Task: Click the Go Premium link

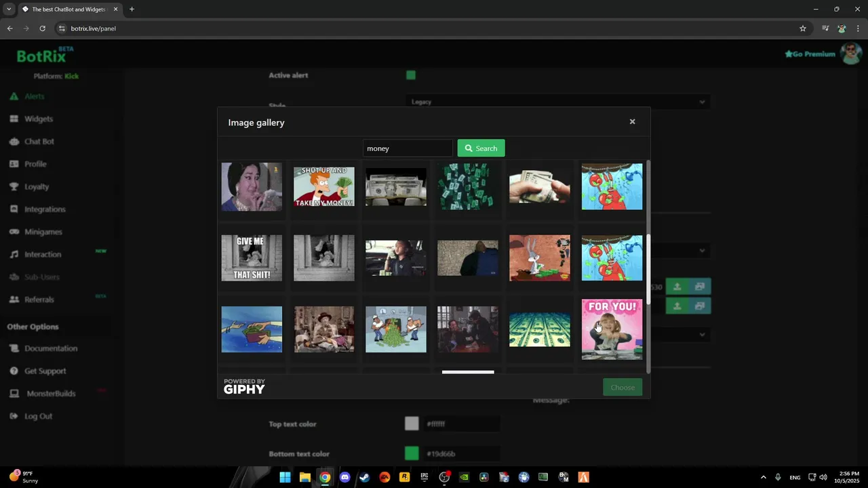Action: pyautogui.click(x=810, y=54)
